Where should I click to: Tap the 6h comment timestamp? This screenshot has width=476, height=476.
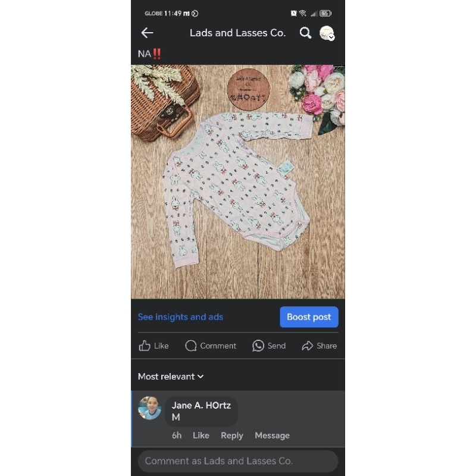point(177,436)
